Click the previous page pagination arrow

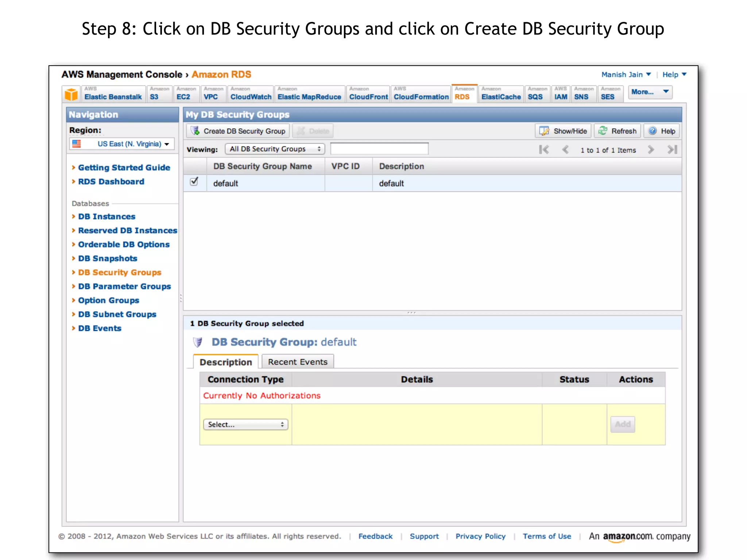pos(565,149)
